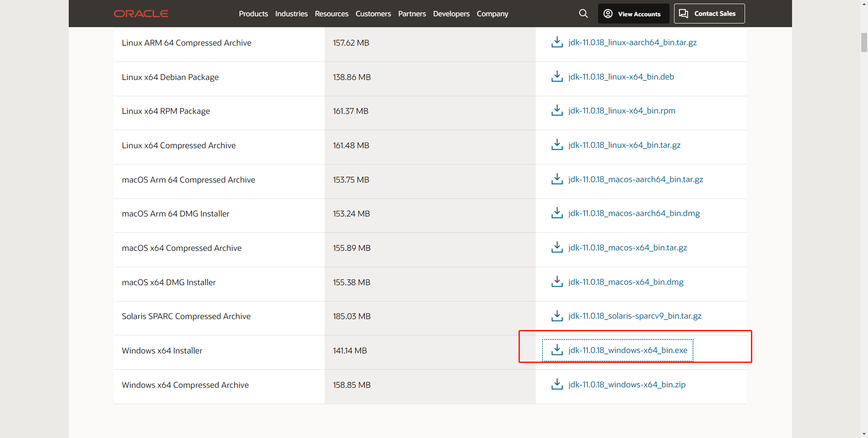This screenshot has width=868, height=438.
Task: Select 'Solaris SPARC Compressed Archive' text
Action: tap(186, 316)
